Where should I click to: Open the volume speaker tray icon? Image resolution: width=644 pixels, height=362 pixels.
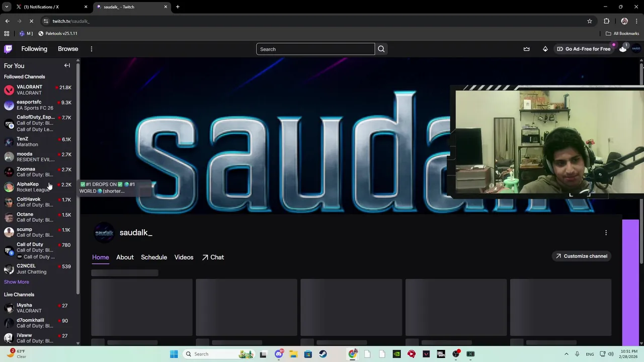[611, 354]
